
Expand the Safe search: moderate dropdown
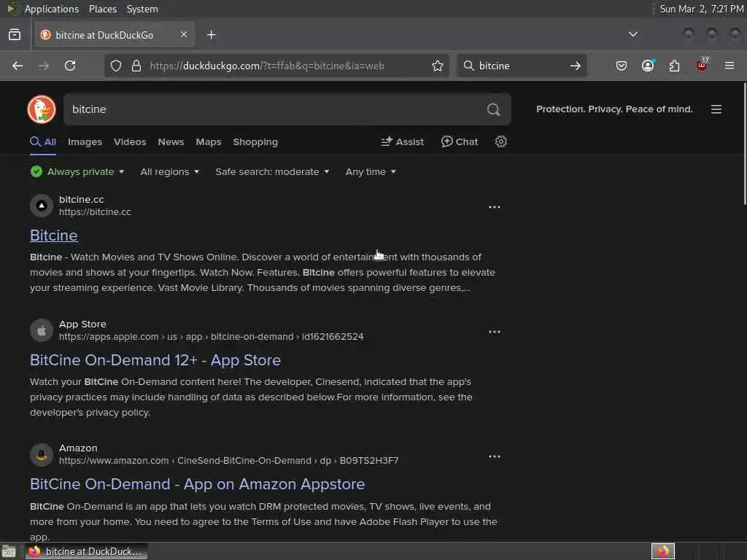273,171
